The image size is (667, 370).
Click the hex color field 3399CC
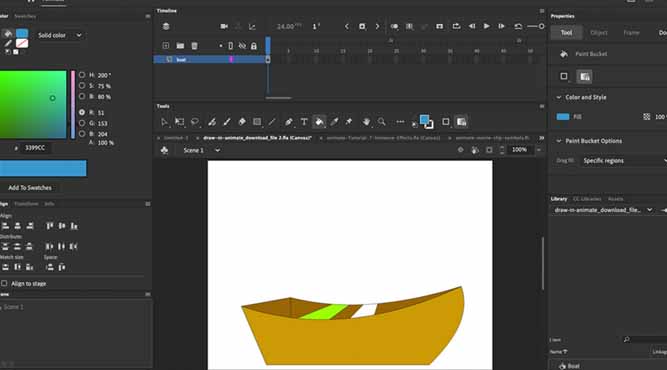click(x=35, y=148)
